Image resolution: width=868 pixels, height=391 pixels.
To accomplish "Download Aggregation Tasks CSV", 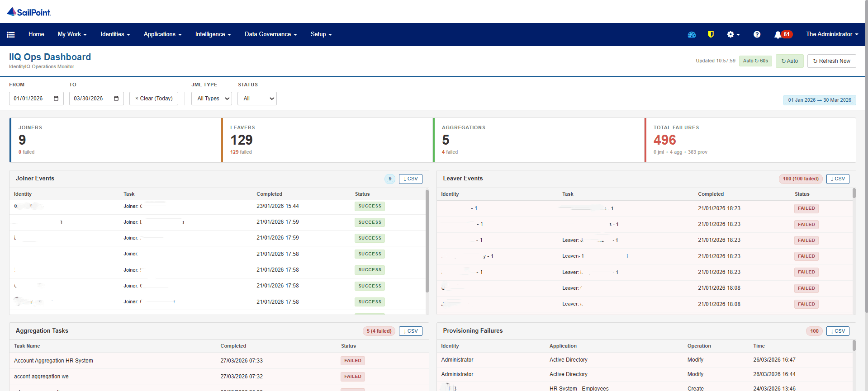I will (410, 331).
